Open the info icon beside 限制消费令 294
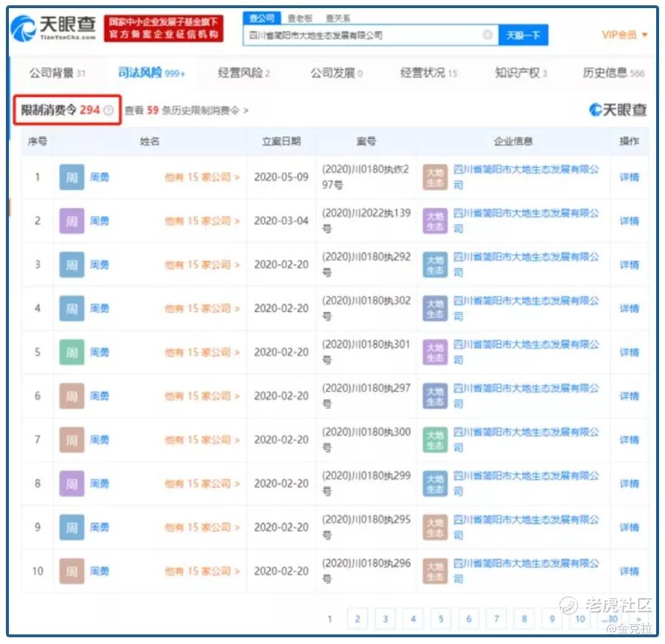This screenshot has width=665, height=644. point(109,110)
